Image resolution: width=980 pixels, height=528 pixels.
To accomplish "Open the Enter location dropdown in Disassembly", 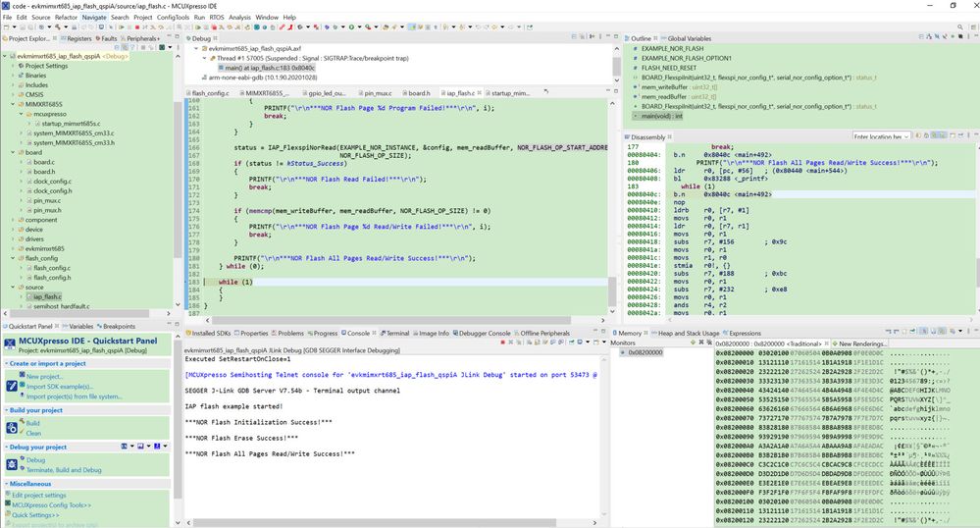I will [906, 136].
